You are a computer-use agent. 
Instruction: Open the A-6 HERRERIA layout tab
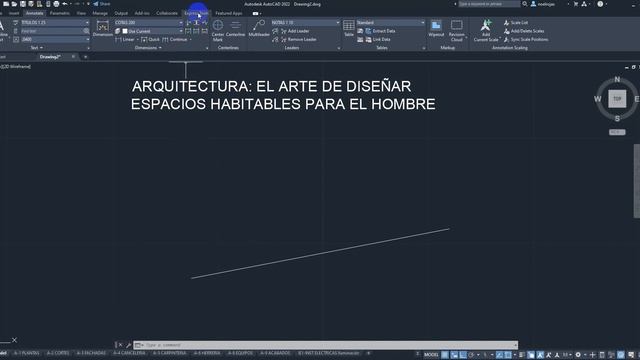[x=207, y=353]
